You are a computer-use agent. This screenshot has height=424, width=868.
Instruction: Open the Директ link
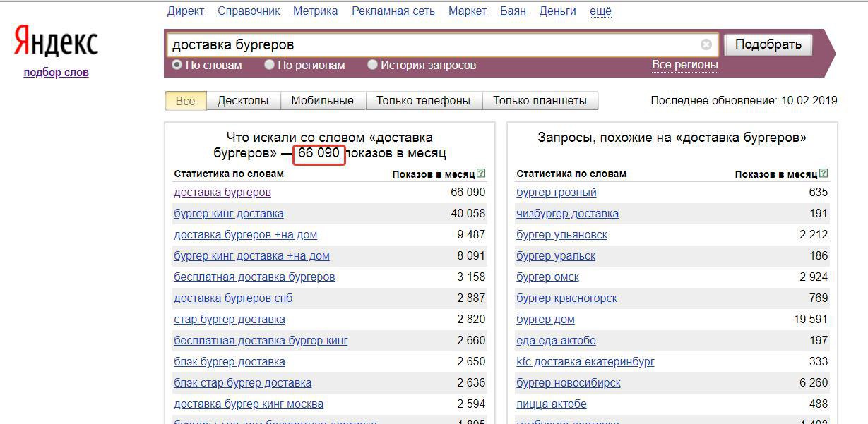186,11
